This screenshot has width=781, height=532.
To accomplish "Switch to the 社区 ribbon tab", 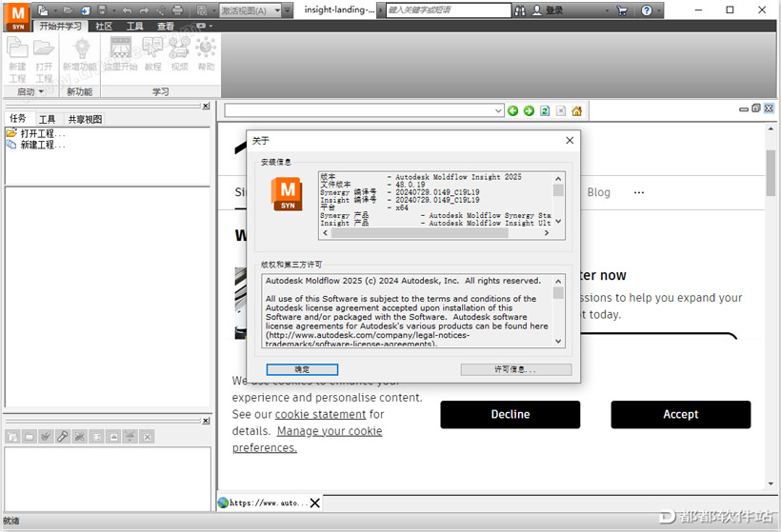I will click(x=104, y=27).
